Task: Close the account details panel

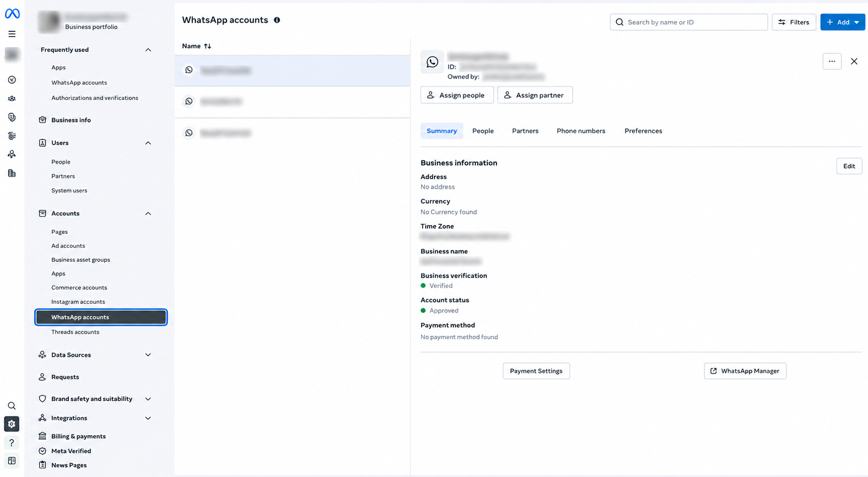Action: coord(854,62)
